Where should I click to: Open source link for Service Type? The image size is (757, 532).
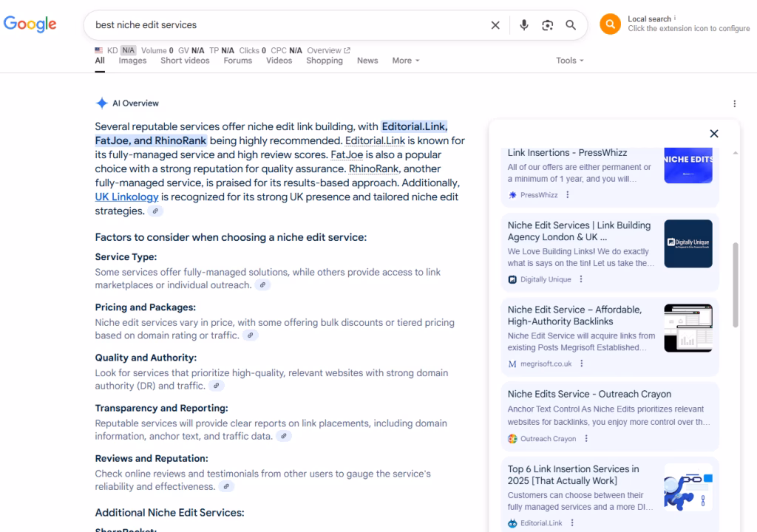point(262,285)
